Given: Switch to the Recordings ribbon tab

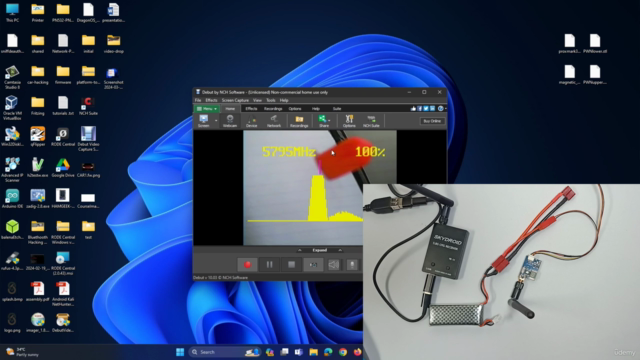Looking at the screenshot, I should pos(273,109).
